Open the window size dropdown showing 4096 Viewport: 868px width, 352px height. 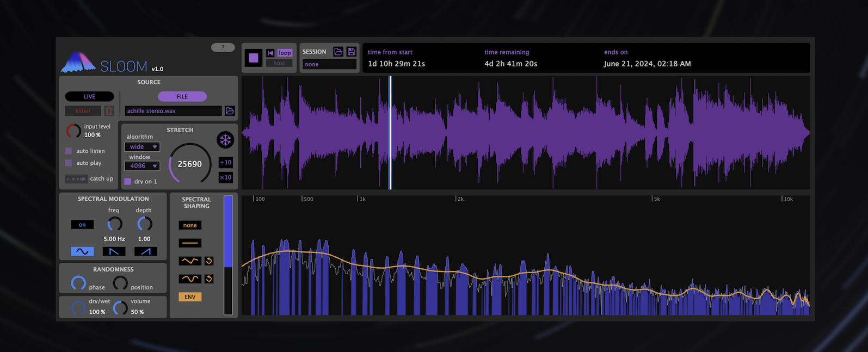point(142,166)
